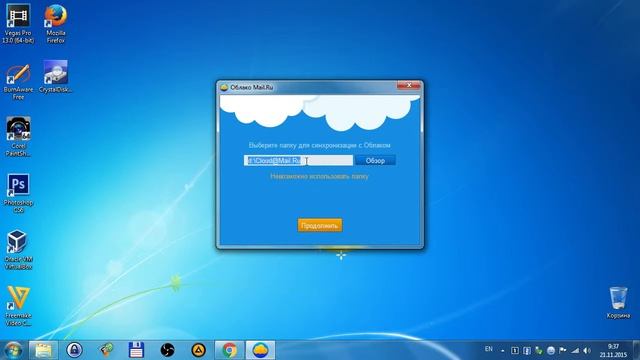The width and height of the screenshot is (640, 360).
Task: Click the Обзор browse button
Action: pyautogui.click(x=375, y=160)
